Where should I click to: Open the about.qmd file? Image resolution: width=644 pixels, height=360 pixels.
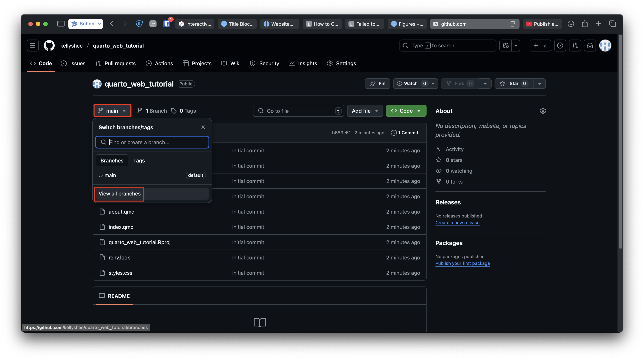121,212
